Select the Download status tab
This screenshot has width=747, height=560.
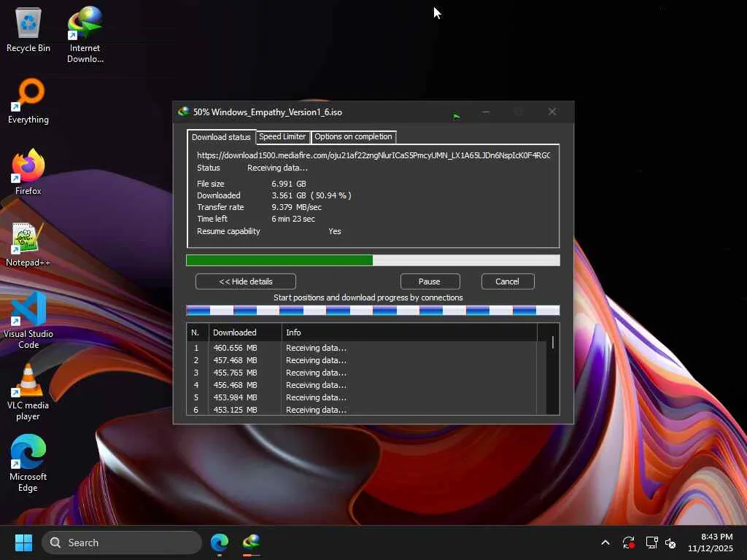click(221, 137)
